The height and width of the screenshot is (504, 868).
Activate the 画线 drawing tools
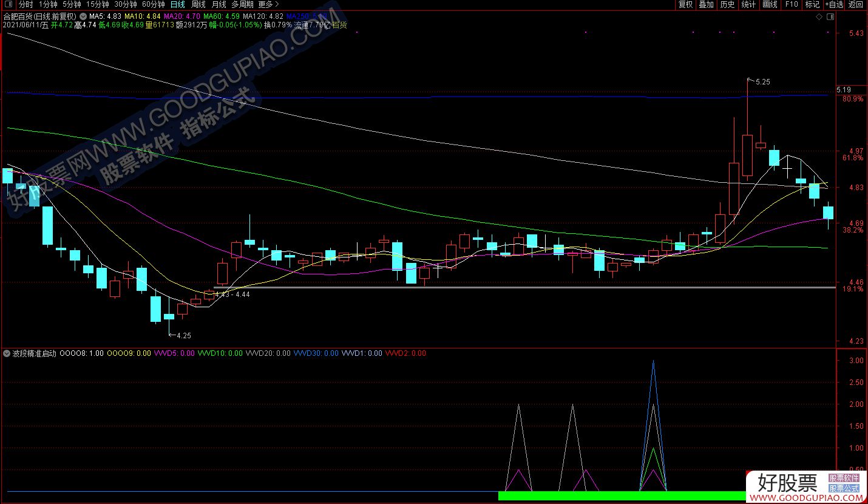[770, 4]
